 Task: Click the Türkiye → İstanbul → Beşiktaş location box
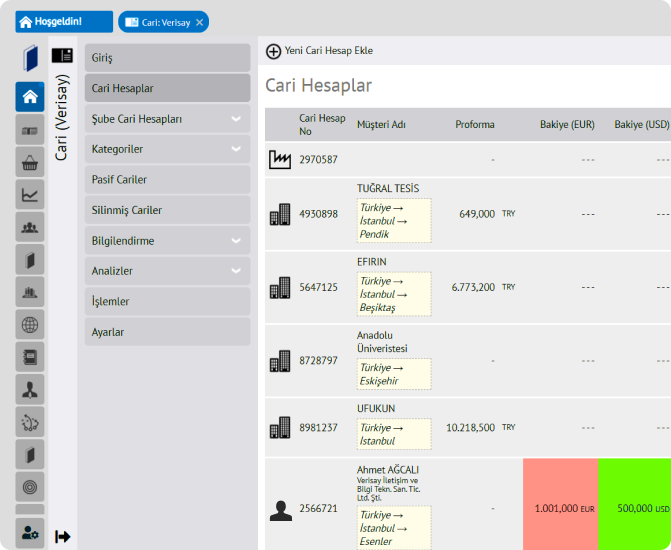pos(394,294)
